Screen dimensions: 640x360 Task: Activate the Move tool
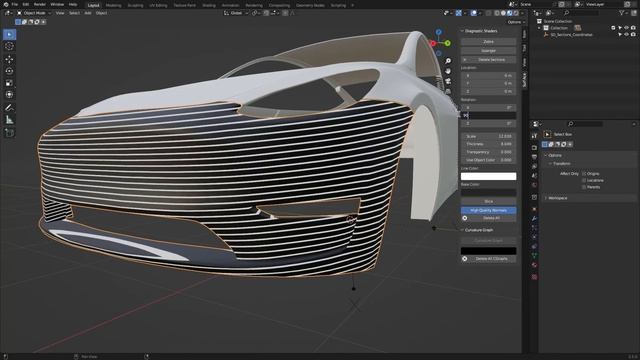9,59
